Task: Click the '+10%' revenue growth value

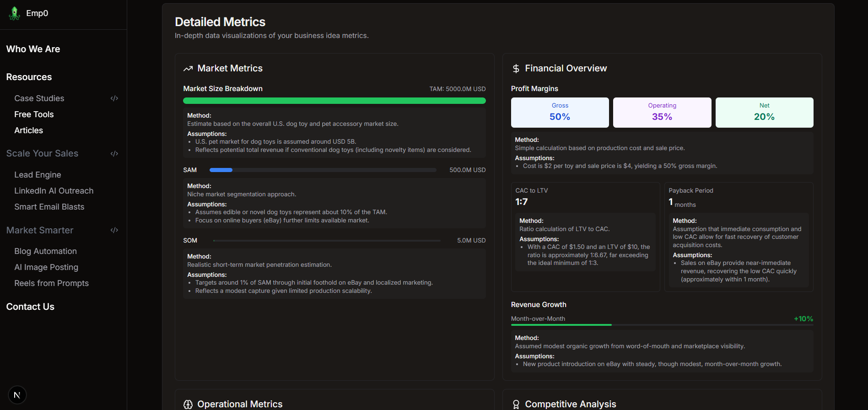Action: (x=803, y=319)
